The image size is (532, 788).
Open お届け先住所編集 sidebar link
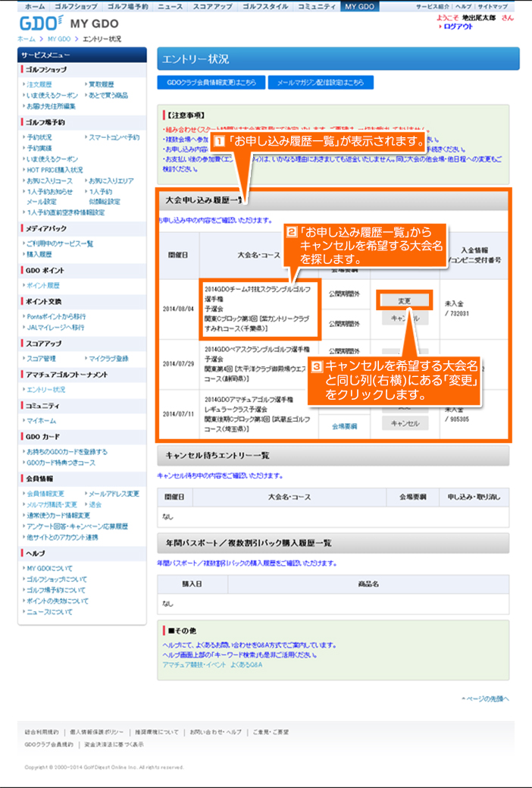[x=51, y=106]
